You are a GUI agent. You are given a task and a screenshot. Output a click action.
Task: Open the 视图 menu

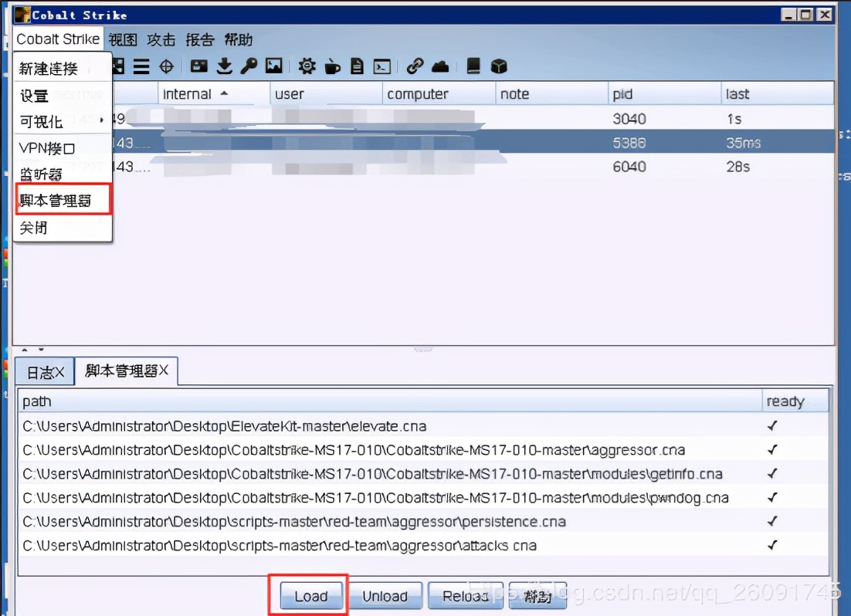(x=123, y=39)
